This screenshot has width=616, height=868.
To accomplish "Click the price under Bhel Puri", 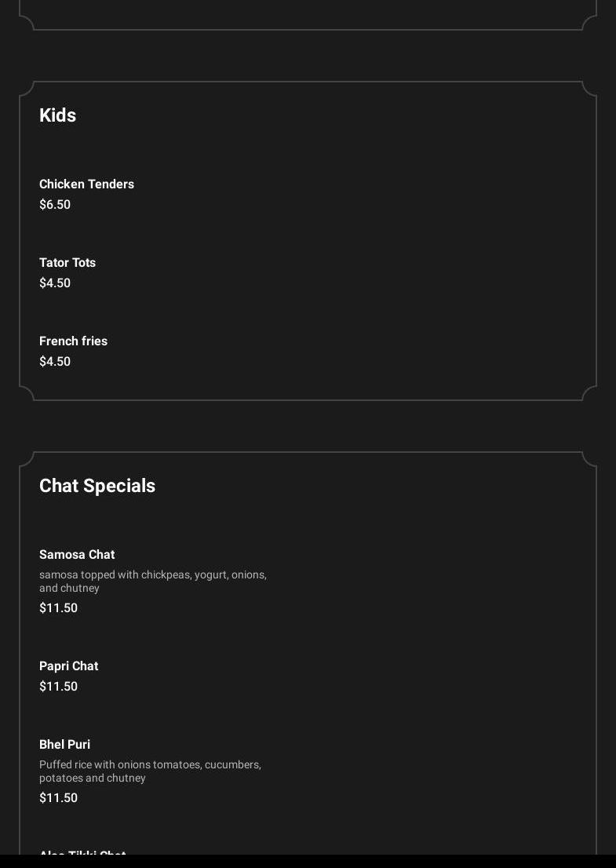I will (x=58, y=798).
